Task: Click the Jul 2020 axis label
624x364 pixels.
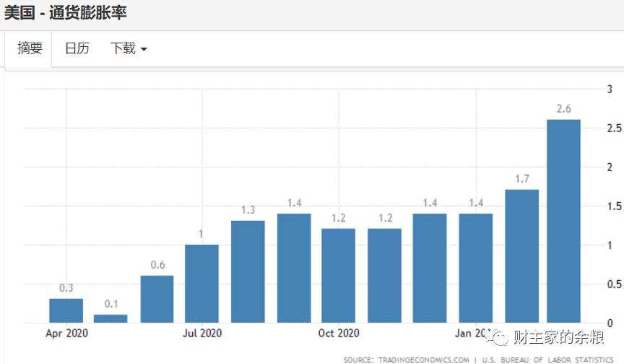Action: tap(202, 334)
